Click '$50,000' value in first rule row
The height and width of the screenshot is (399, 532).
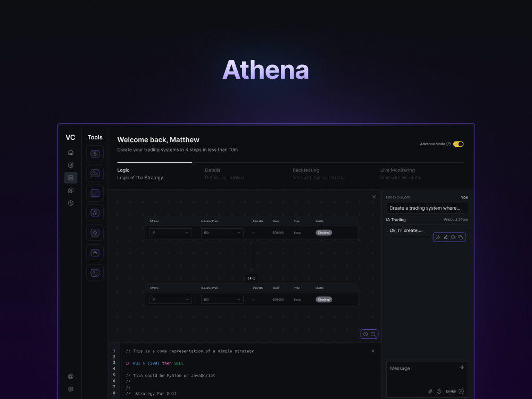(x=278, y=233)
